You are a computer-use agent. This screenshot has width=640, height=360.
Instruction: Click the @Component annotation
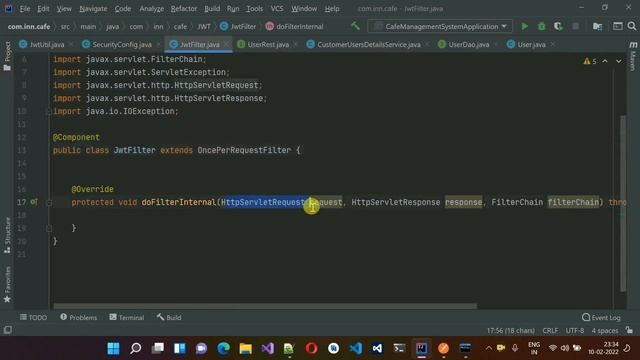point(76,137)
